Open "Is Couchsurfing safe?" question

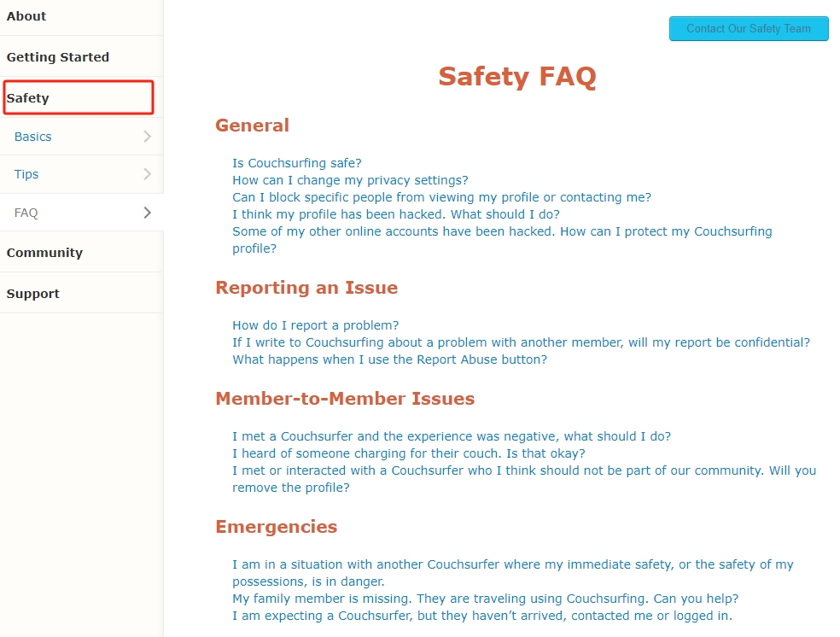tap(297, 163)
